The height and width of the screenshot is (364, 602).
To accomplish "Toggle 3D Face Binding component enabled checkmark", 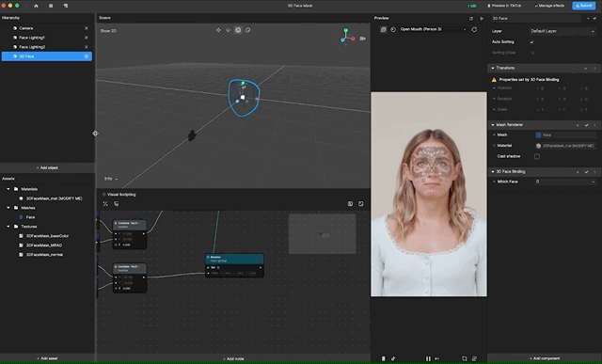I will pos(587,172).
